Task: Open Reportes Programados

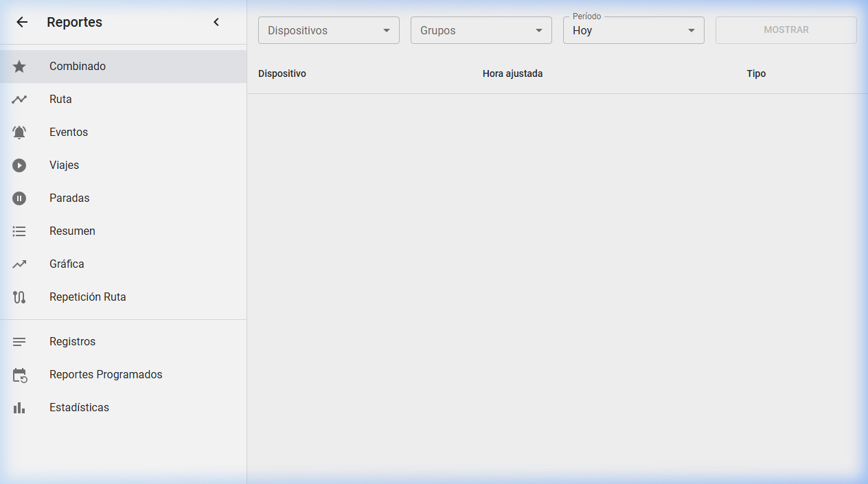Action: pyautogui.click(x=124, y=375)
